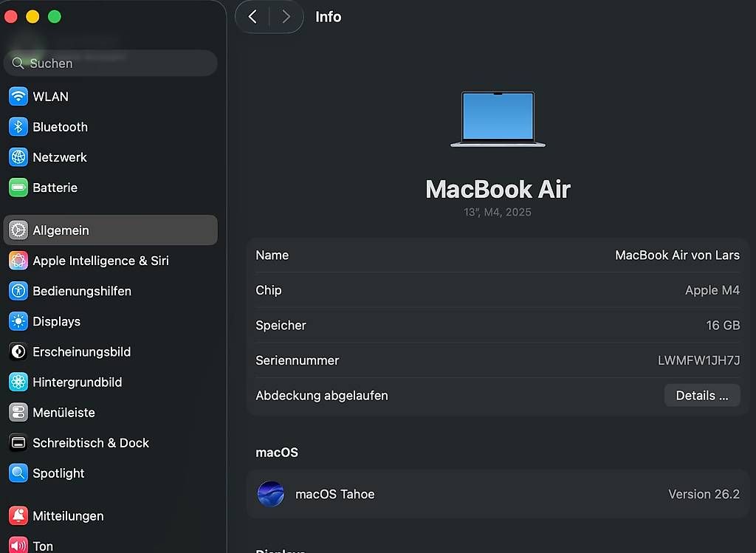Go back with the left chevron

click(252, 17)
